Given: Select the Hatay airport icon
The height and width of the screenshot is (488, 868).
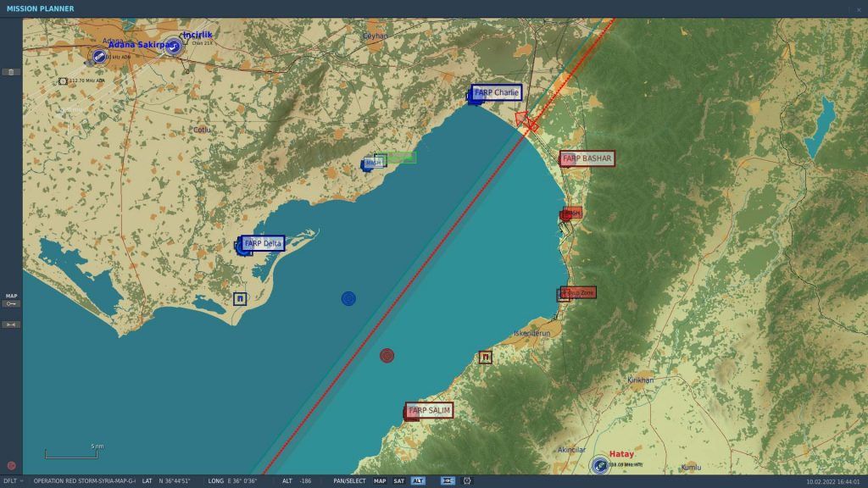Looking at the screenshot, I should coord(600,463).
